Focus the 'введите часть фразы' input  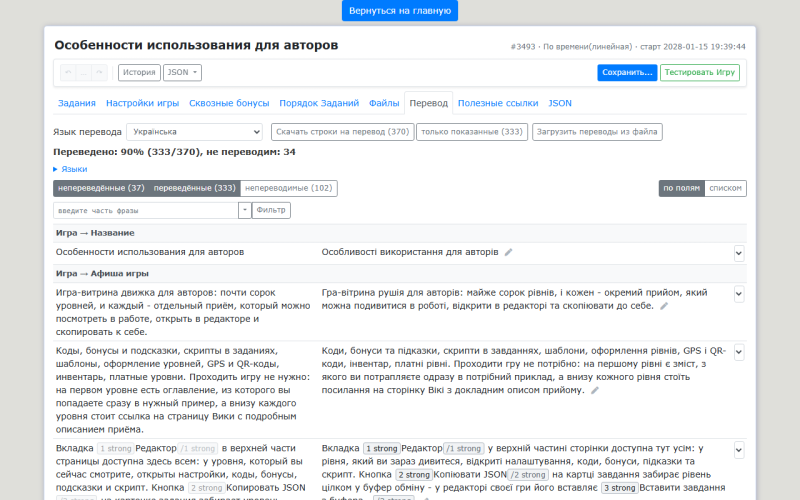point(146,210)
